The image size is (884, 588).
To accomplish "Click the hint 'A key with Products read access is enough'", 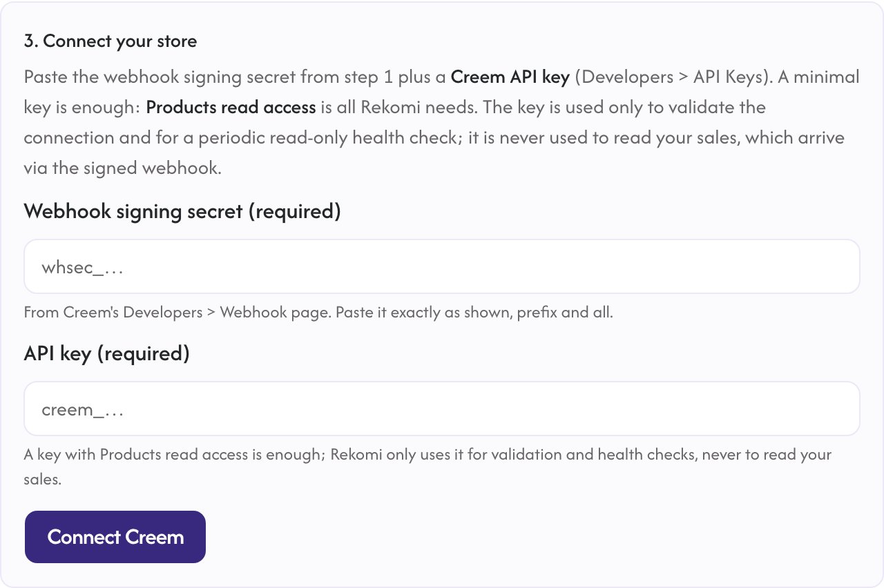I will pyautogui.click(x=174, y=455).
